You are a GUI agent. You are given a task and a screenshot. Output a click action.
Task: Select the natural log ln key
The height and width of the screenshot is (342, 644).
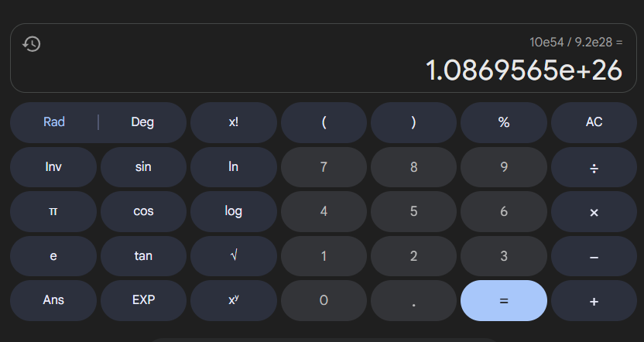coord(233,167)
